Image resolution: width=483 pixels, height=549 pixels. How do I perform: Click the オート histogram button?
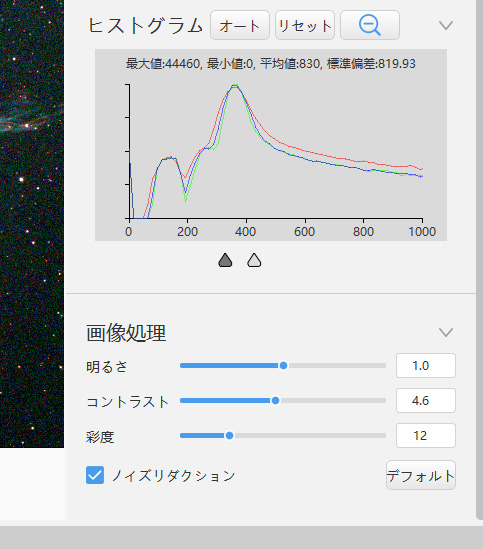[240, 25]
